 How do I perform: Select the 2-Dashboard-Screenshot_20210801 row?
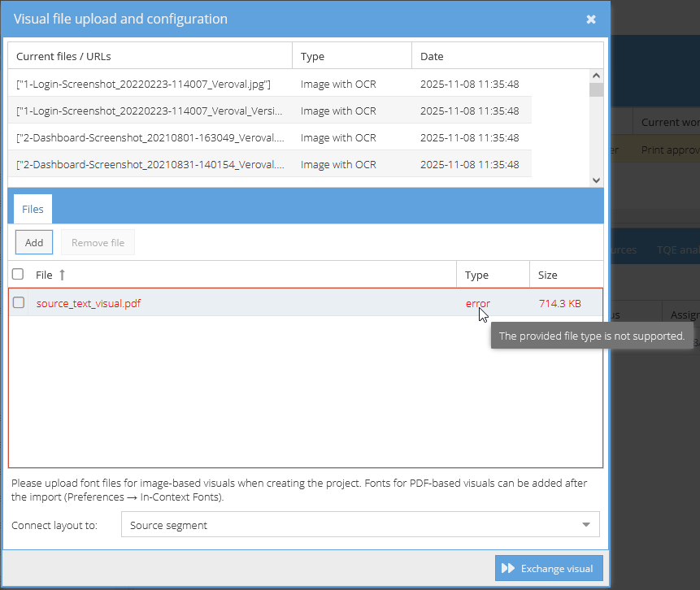click(150, 137)
